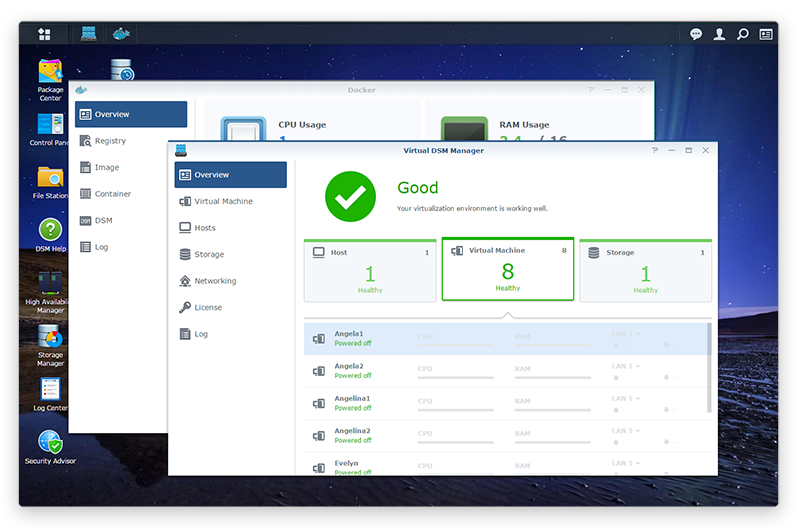The width and height of the screenshot is (798, 529).
Task: Click the green Good status checkmark
Action: [350, 197]
